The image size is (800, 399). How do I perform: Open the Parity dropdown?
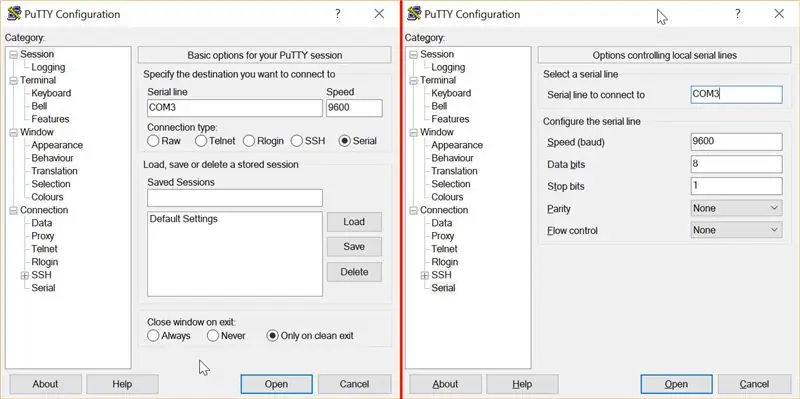click(736, 208)
